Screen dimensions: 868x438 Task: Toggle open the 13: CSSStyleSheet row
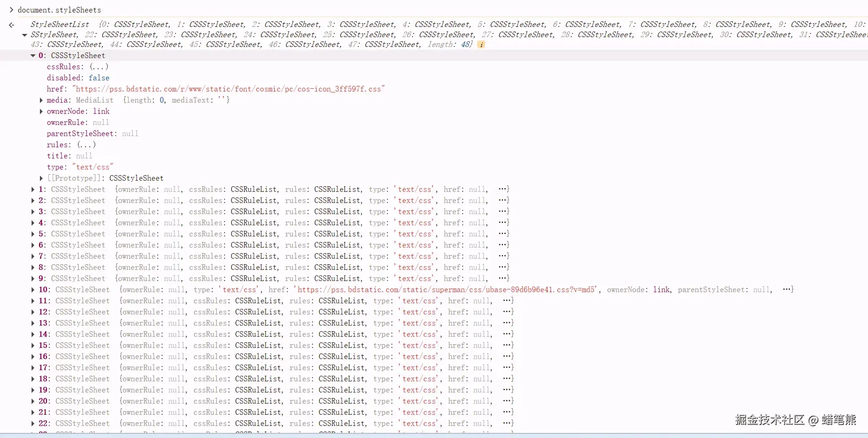tap(33, 323)
